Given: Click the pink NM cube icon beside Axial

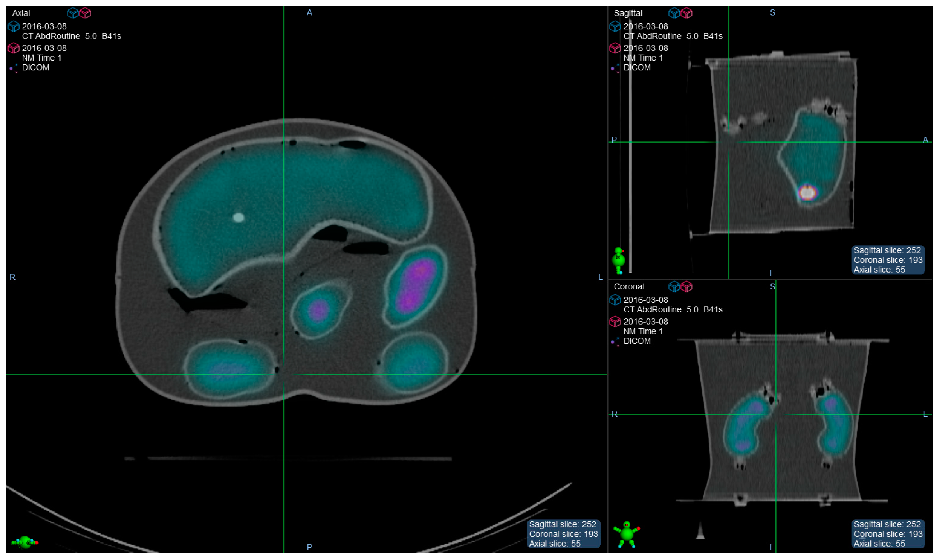Looking at the screenshot, I should point(85,13).
